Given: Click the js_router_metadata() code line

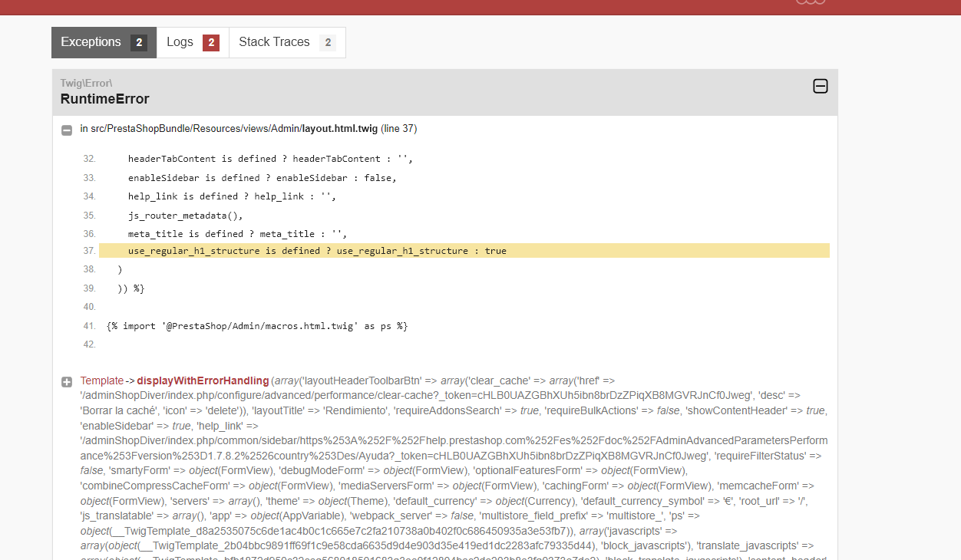Looking at the screenshot, I should pos(186,215).
